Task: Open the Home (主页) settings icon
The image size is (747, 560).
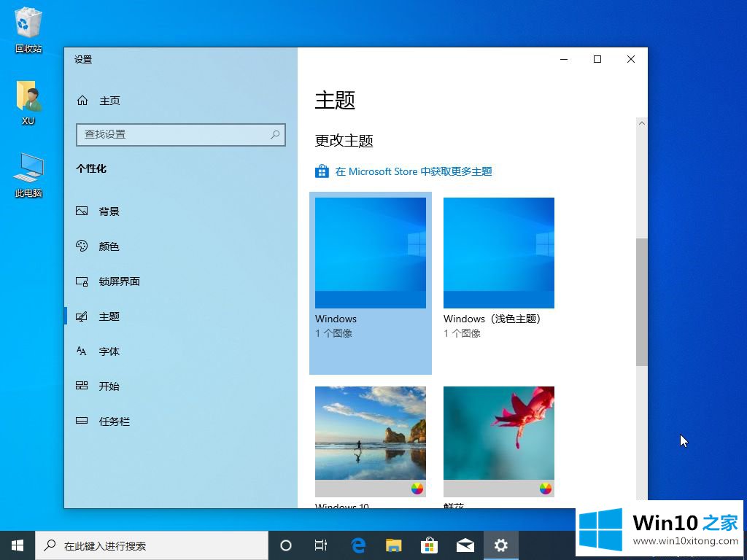Action: 82,101
